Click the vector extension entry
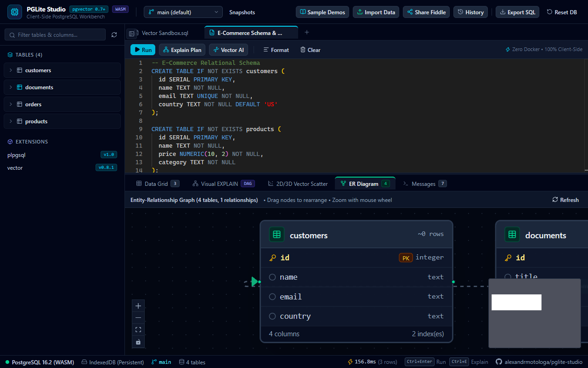The width and height of the screenshot is (588, 368). tap(62, 168)
